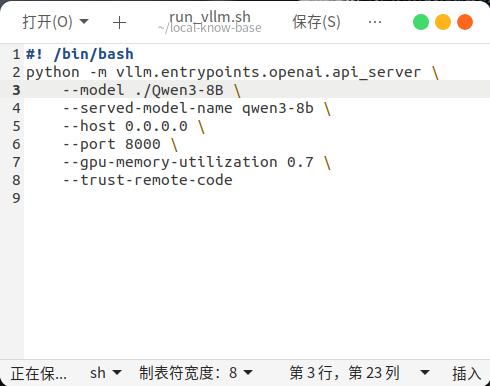
Task: Click the new document plus icon
Action: pyautogui.click(x=119, y=23)
